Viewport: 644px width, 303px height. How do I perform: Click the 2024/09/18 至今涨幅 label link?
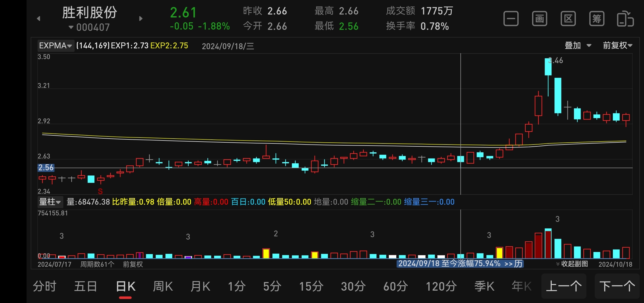pos(460,264)
